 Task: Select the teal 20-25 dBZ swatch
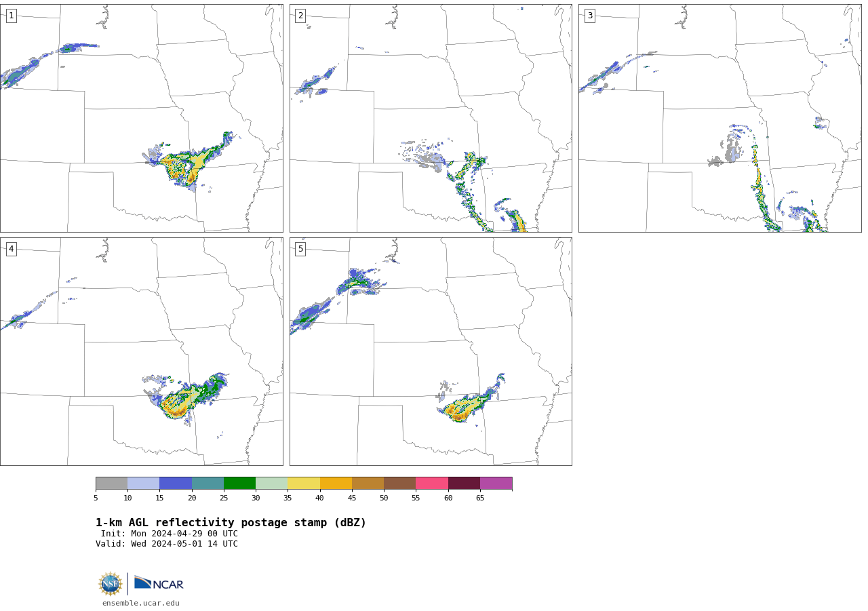pos(208,484)
